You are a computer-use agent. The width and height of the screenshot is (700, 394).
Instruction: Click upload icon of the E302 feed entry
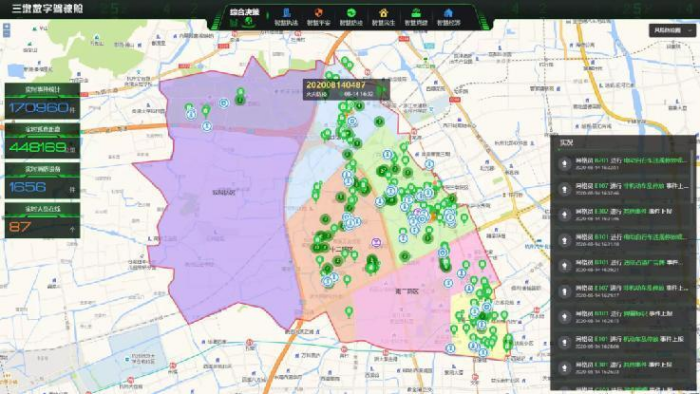click(x=565, y=215)
